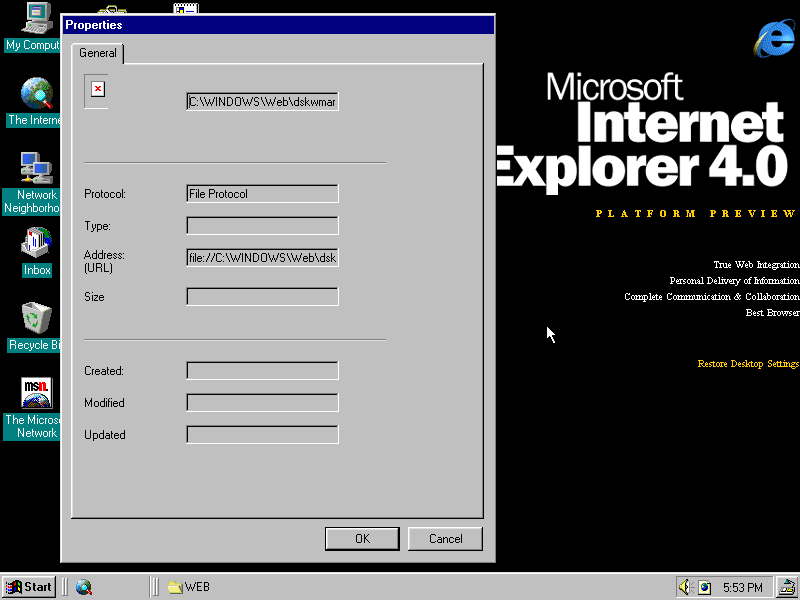Activate the WEB folder taskbar button
The height and width of the screenshot is (600, 800).
click(189, 587)
